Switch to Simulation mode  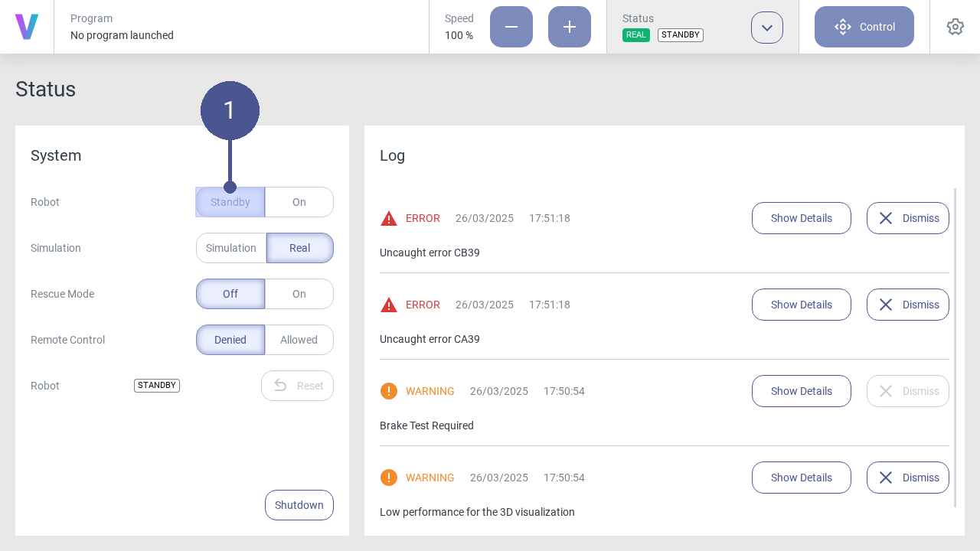(x=231, y=248)
